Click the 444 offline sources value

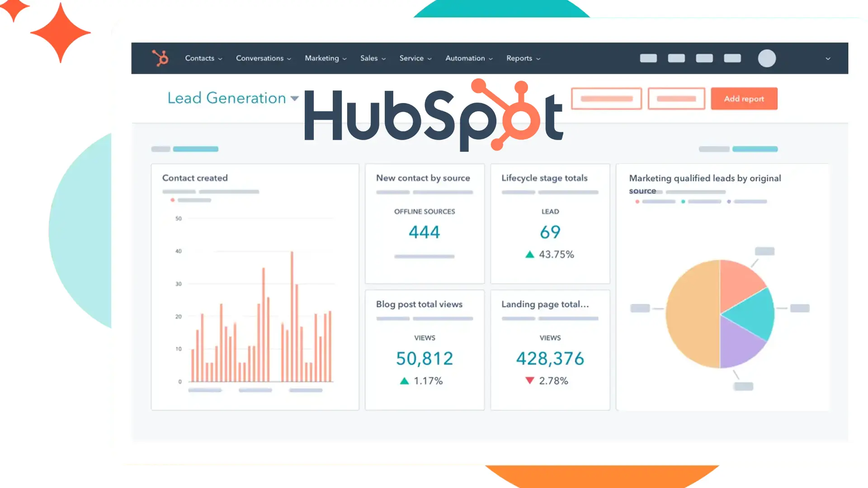tap(424, 232)
